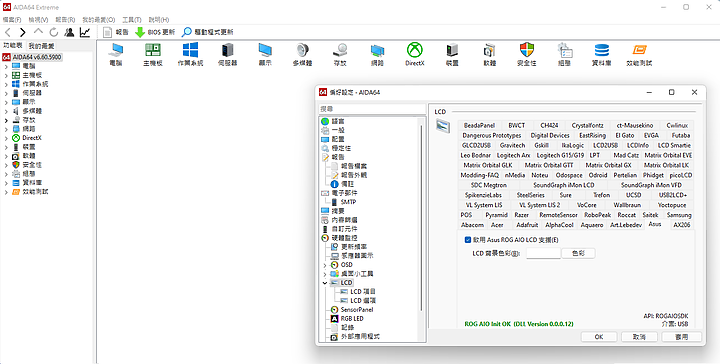720x364 pixels.
Task: Click the Report page icon in the toolbar
Action: tap(107, 32)
